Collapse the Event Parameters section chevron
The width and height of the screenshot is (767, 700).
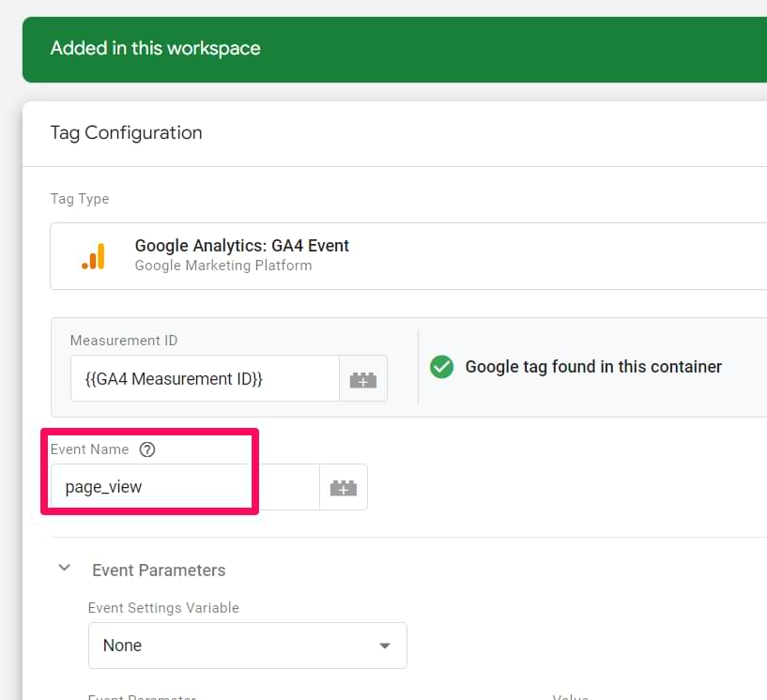click(65, 568)
